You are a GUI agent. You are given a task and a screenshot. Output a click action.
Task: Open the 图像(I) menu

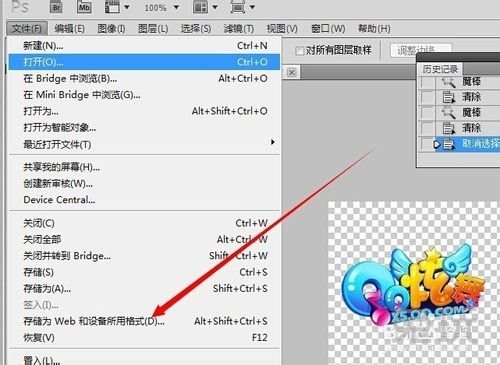click(111, 29)
